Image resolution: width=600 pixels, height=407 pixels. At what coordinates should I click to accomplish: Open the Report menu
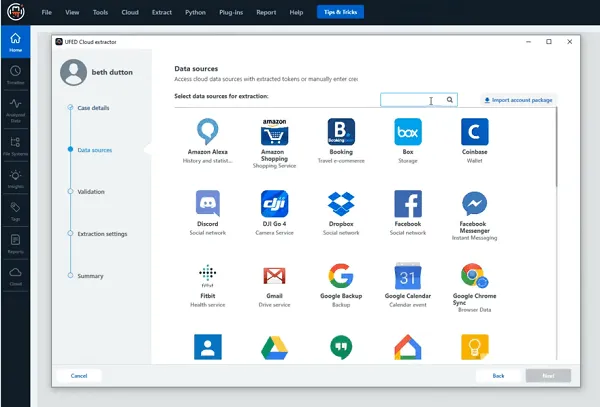click(x=266, y=12)
